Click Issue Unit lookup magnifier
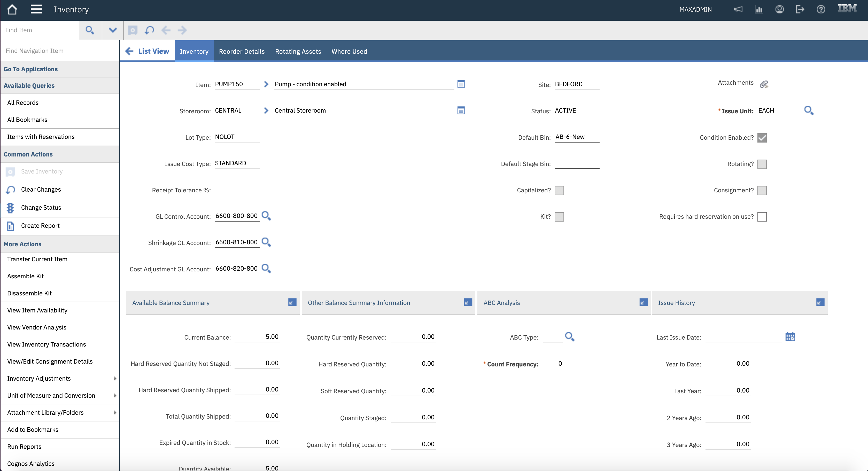Viewport: 868px width, 471px height. click(809, 111)
